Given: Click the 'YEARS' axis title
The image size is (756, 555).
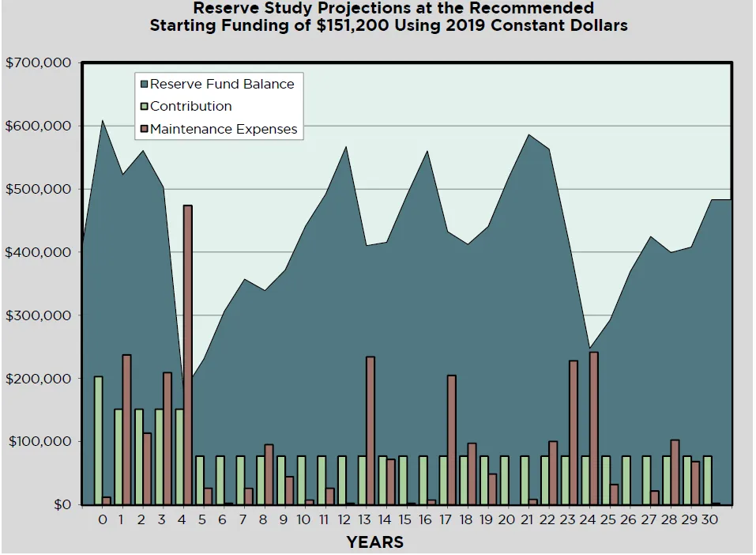Looking at the screenshot, I should point(375,542).
